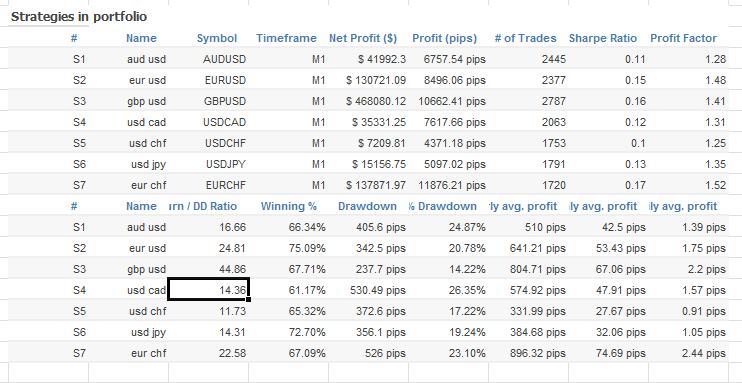Click % drawdown cell '14.22%'
This screenshot has width=742, height=383.
[467, 269]
